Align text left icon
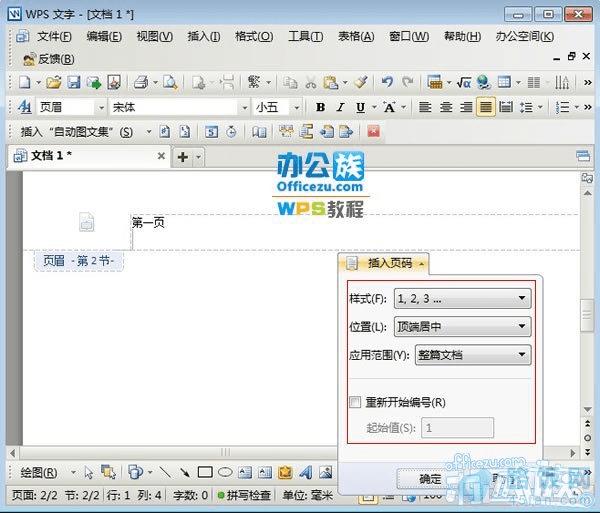This screenshot has height=513, width=600. click(425, 107)
